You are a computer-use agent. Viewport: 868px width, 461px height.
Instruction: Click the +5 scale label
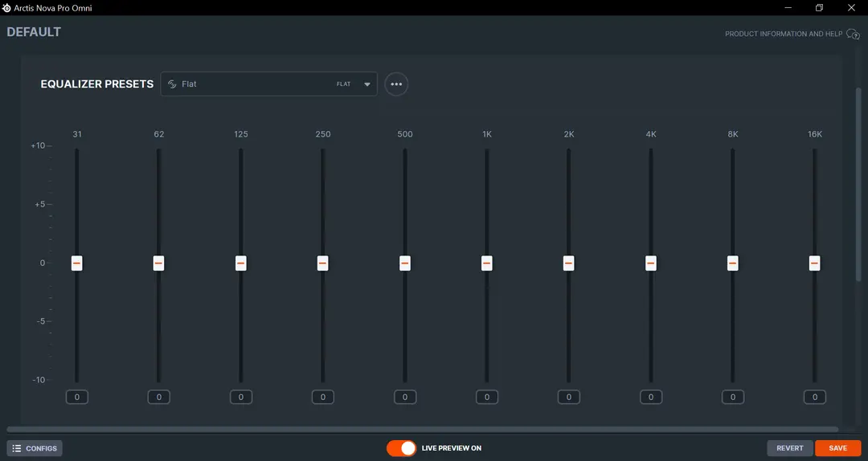point(40,204)
